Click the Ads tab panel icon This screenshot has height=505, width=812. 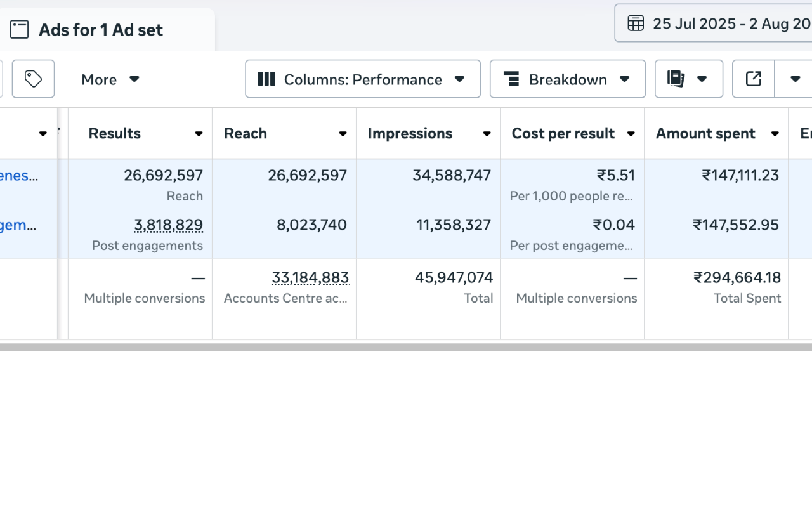point(19,30)
